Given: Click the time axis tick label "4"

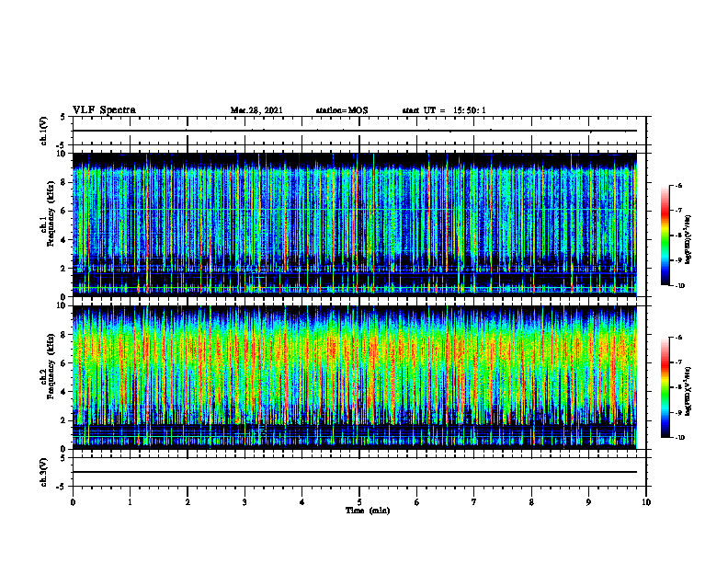Looking at the screenshot, I should (x=302, y=502).
